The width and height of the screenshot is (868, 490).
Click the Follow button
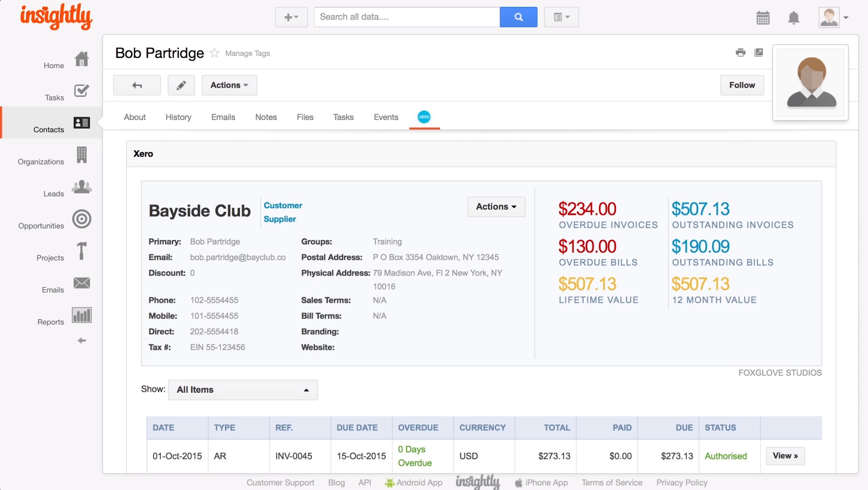tap(742, 85)
